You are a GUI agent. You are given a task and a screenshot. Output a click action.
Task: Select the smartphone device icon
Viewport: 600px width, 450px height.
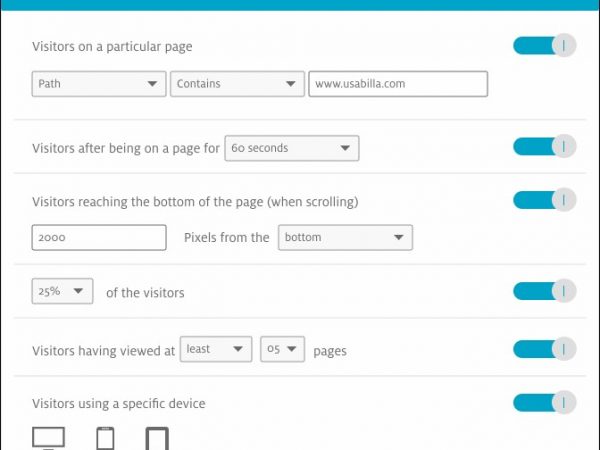[105, 439]
